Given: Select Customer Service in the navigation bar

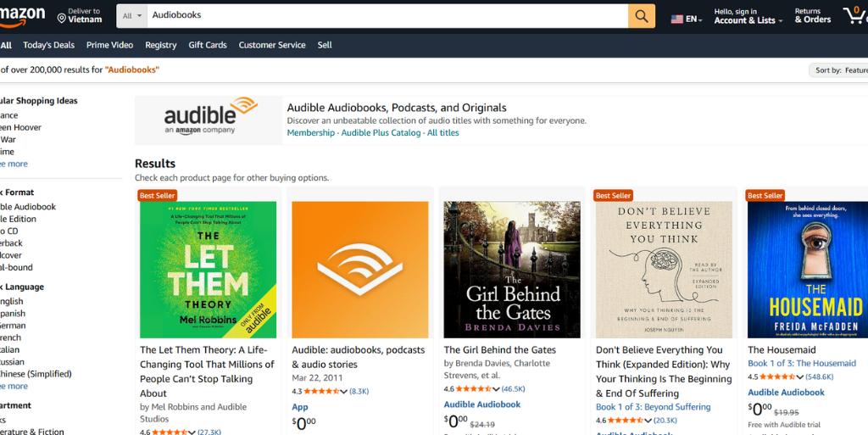Looking at the screenshot, I should coord(272,45).
